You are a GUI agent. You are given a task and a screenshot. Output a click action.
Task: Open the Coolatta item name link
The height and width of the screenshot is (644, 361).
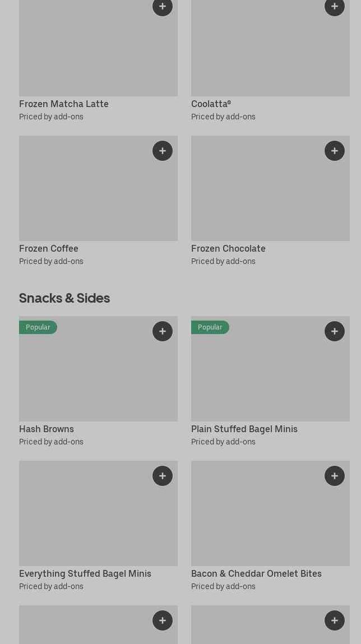click(x=211, y=104)
